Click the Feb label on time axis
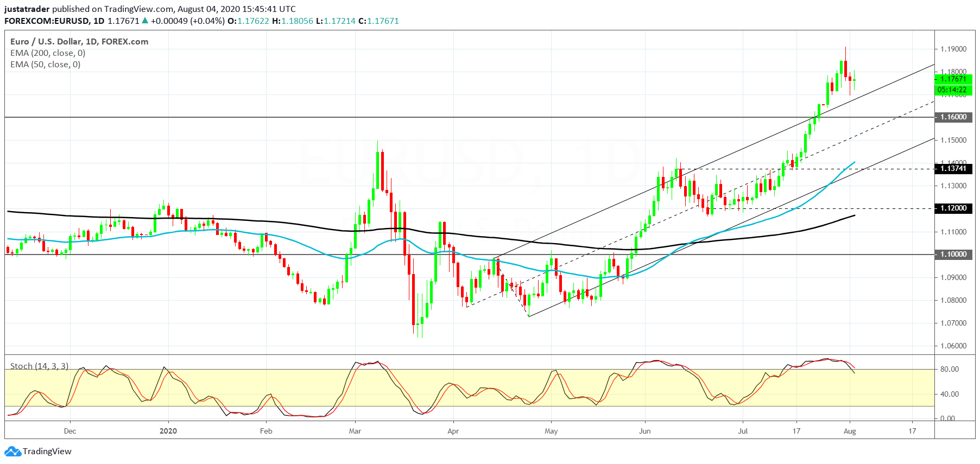The height and width of the screenshot is (464, 980). tap(266, 431)
